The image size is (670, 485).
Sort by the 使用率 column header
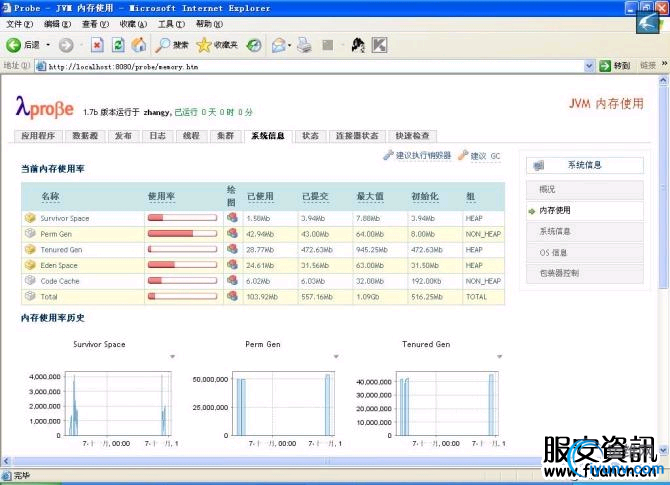point(162,197)
